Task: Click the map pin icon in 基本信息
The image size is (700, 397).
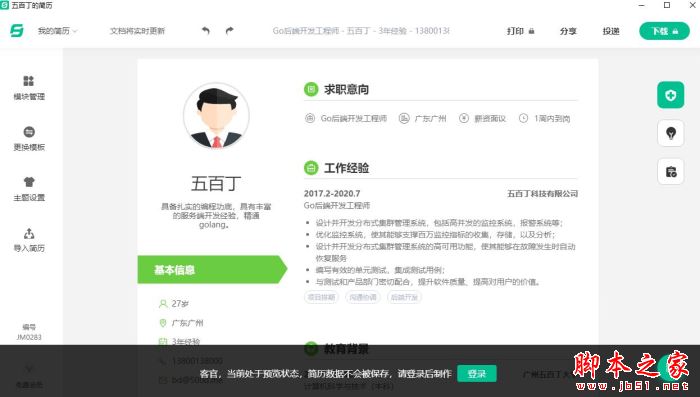Action: 162,323
